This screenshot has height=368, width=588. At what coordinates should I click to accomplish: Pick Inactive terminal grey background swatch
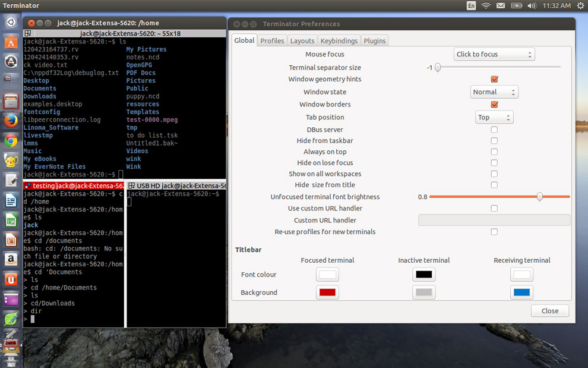(x=423, y=292)
